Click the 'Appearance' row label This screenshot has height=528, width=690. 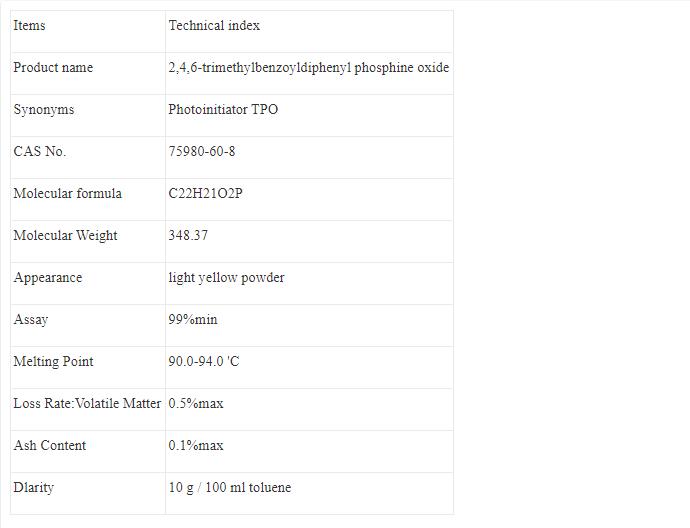[x=47, y=278]
